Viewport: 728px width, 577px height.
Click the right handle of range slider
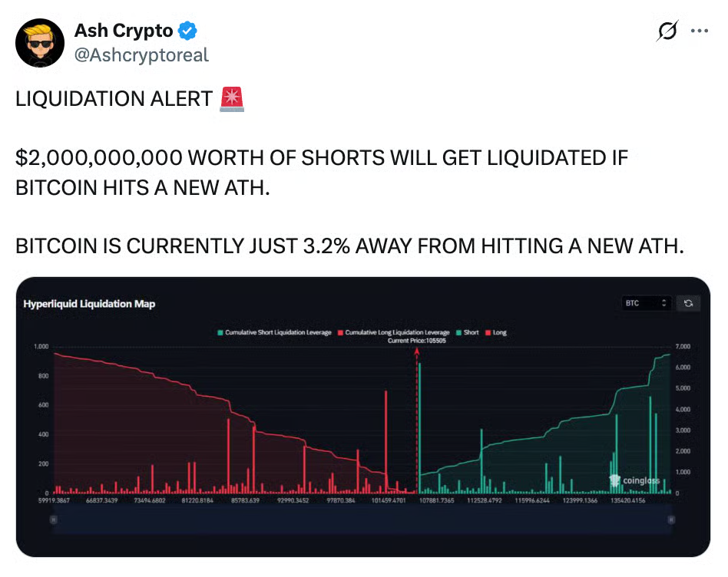tap(673, 519)
